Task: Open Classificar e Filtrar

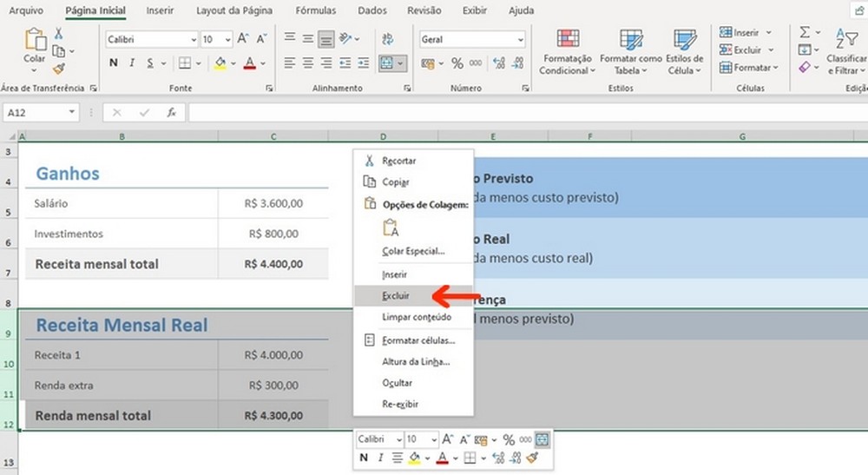Action: coord(845,51)
